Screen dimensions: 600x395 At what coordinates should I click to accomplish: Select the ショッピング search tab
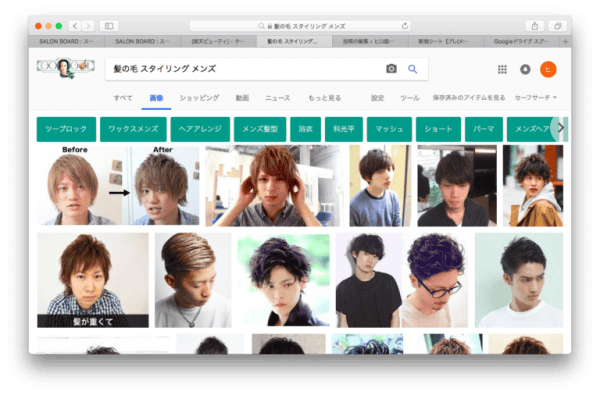pyautogui.click(x=199, y=98)
